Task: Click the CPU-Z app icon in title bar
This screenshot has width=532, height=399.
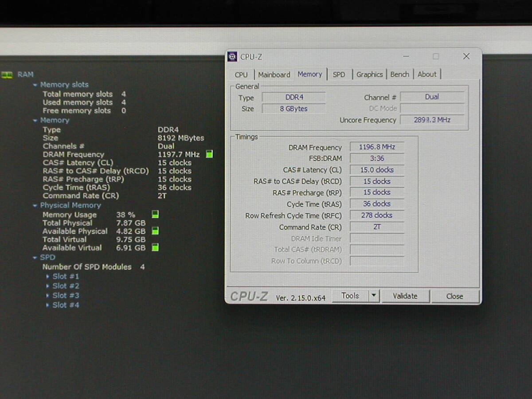Action: click(232, 57)
